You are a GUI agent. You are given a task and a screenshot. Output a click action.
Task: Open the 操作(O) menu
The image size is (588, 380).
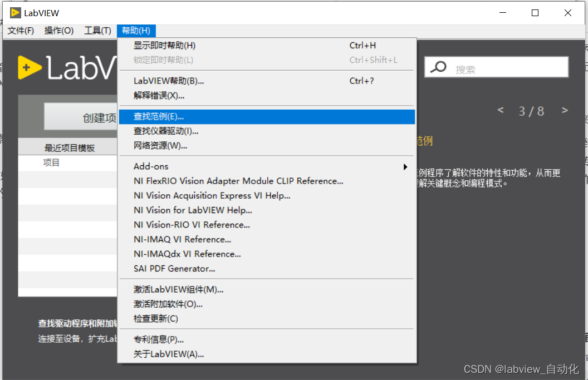pos(59,31)
